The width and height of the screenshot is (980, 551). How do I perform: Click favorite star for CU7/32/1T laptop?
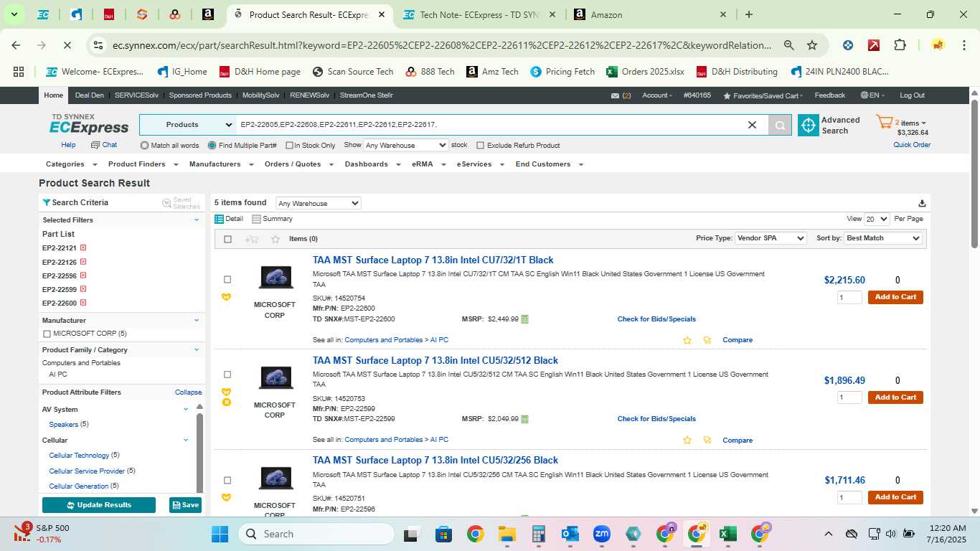[687, 340]
